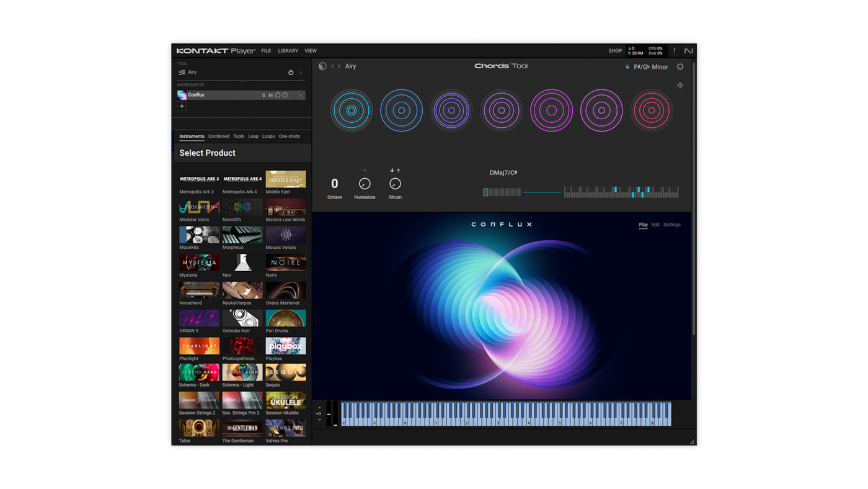Open the Modular Icons product

coord(199,210)
